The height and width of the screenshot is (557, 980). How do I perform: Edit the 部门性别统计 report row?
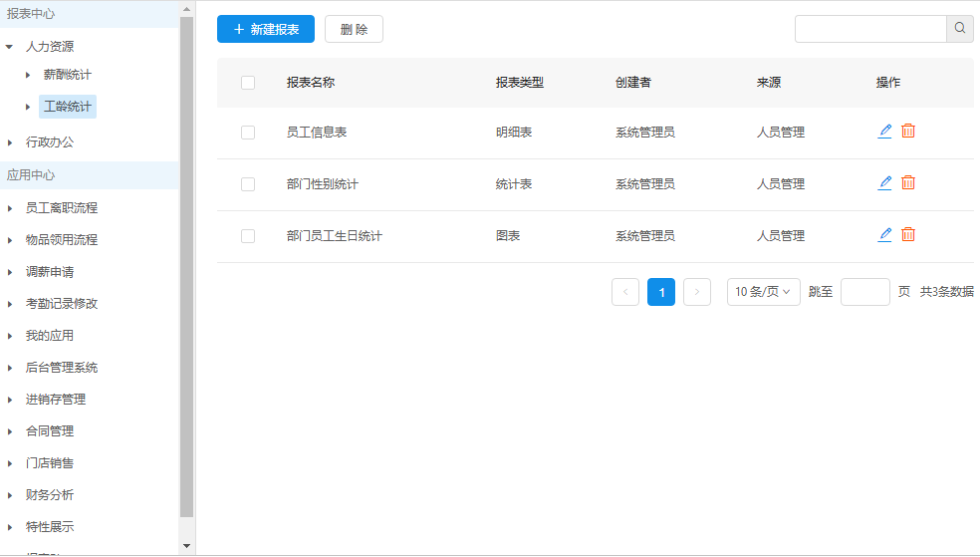[884, 183]
